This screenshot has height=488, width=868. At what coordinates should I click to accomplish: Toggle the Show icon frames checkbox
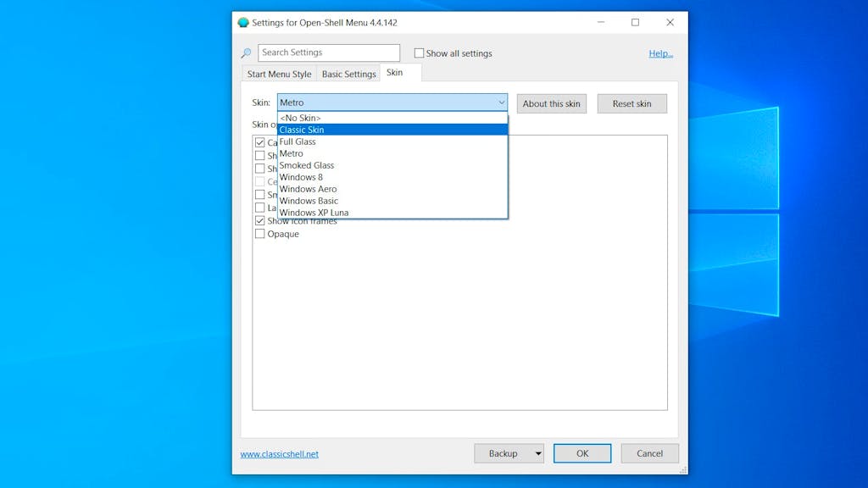[x=259, y=220]
